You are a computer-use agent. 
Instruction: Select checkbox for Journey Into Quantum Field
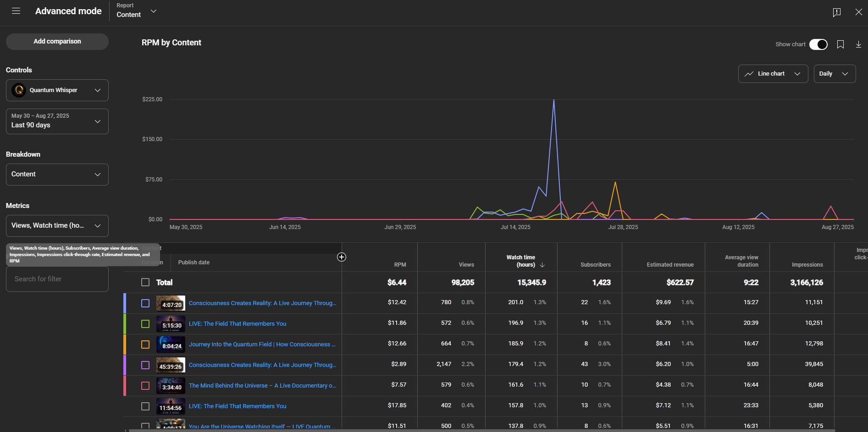pyautogui.click(x=145, y=345)
